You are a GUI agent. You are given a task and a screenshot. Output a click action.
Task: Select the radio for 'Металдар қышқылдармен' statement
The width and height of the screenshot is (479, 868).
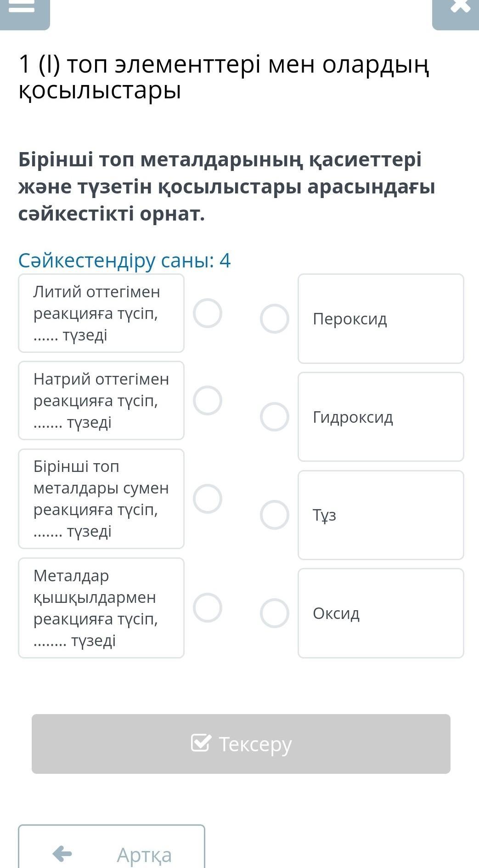pyautogui.click(x=208, y=607)
